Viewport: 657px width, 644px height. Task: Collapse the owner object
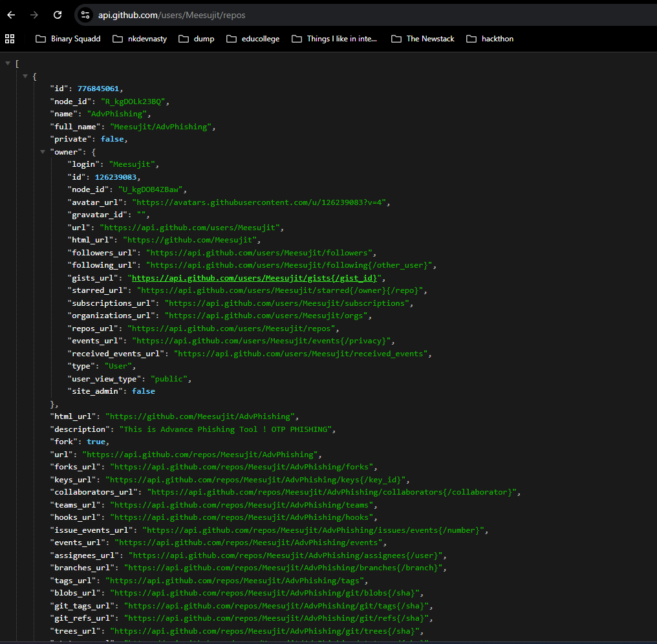[x=43, y=152]
